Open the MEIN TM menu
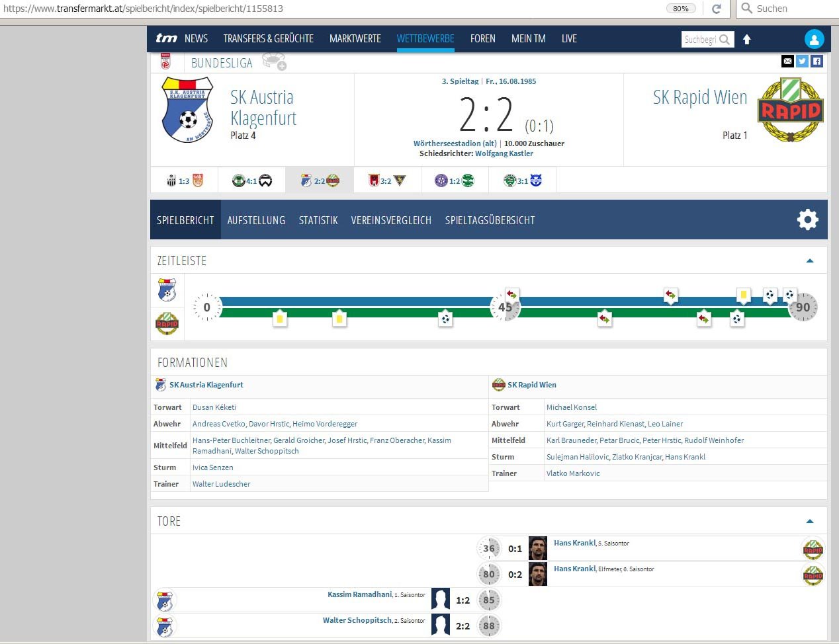Image resolution: width=839 pixels, height=644 pixels. click(529, 39)
